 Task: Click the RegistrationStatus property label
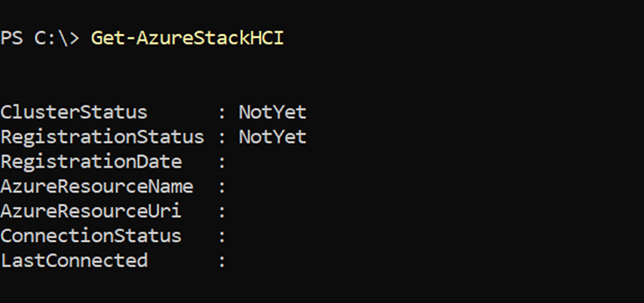coord(102,137)
